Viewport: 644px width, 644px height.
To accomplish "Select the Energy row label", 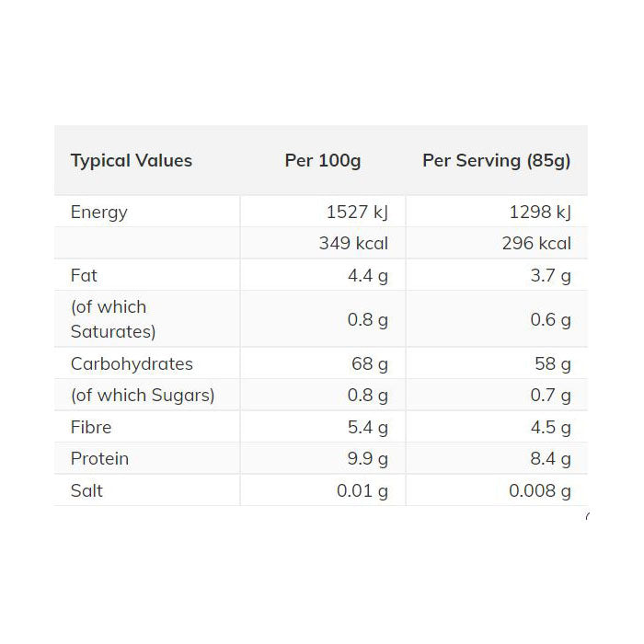I will click(x=99, y=213).
